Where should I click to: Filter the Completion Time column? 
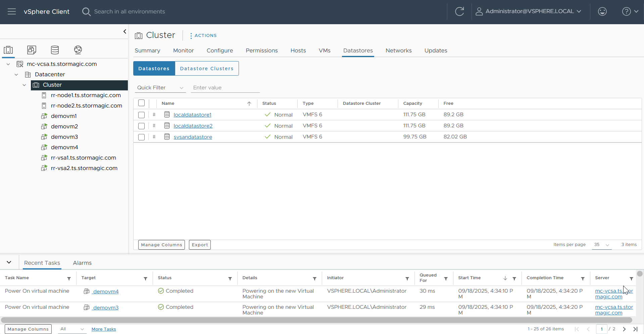[583, 279]
